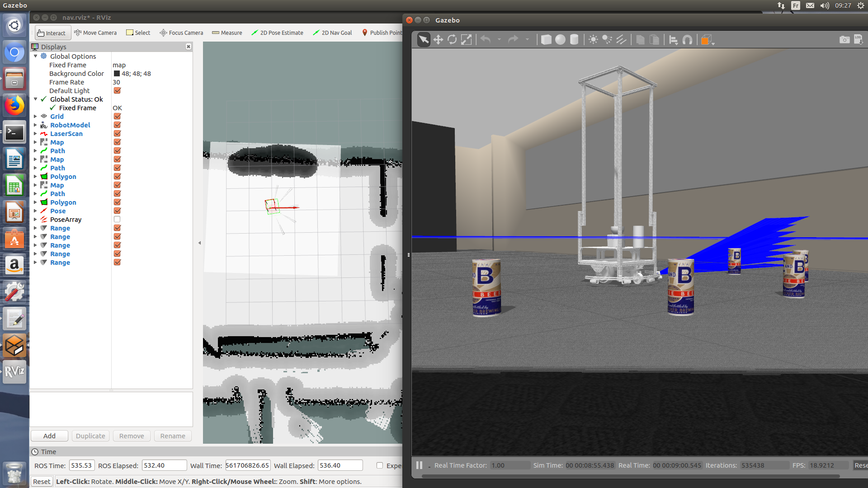868x488 pixels.
Task: Click the Background Color swatch
Action: pos(117,74)
